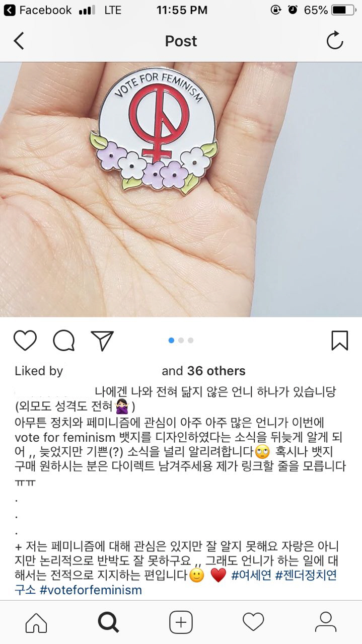Screen dimensions: 362x644
Task: Like the post with the heart icon
Action: (25, 341)
